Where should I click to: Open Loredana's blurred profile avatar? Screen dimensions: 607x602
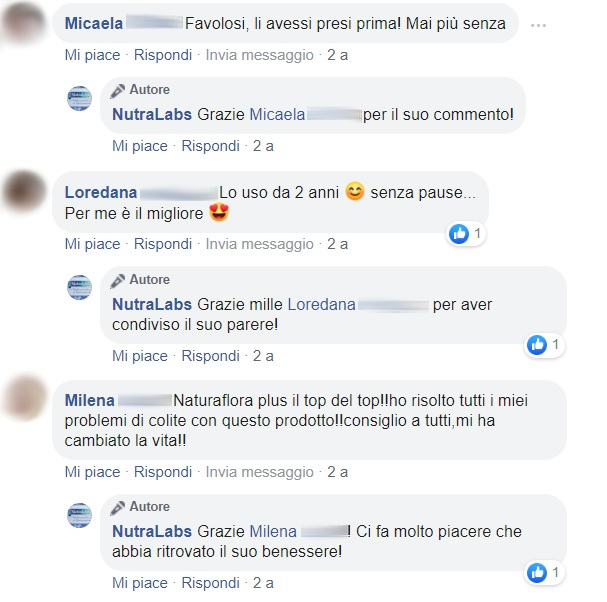[25, 192]
